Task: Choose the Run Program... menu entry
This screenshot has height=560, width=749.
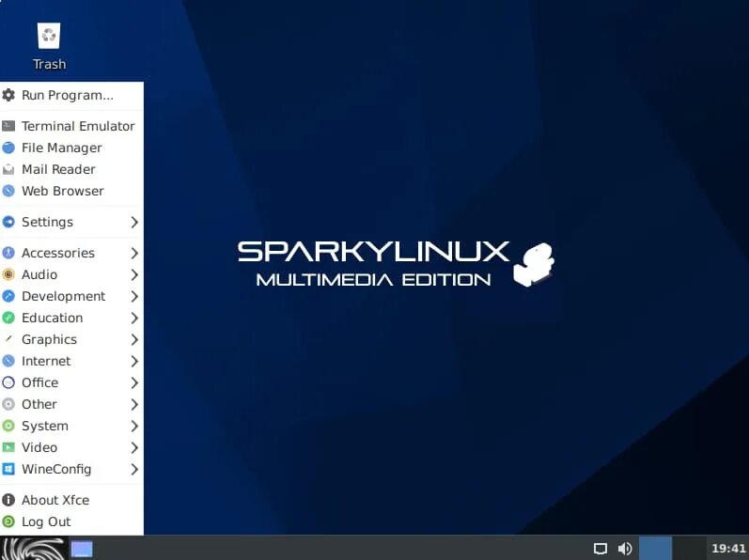Action: [71, 95]
